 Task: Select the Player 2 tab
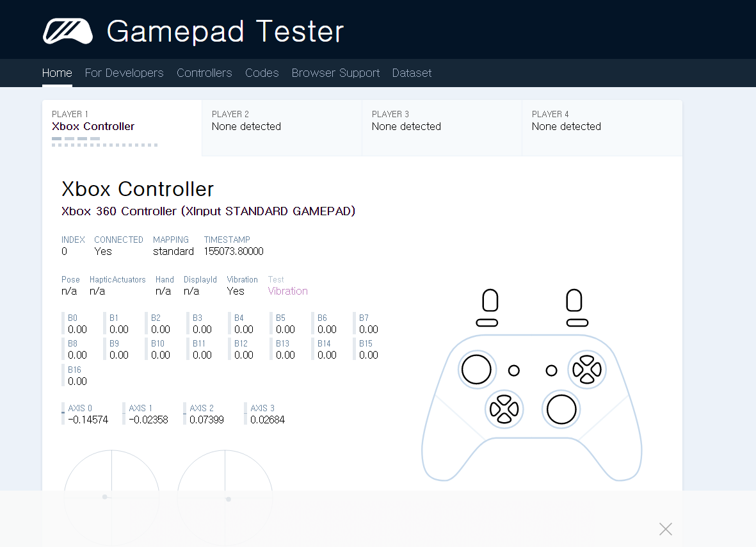[282, 128]
